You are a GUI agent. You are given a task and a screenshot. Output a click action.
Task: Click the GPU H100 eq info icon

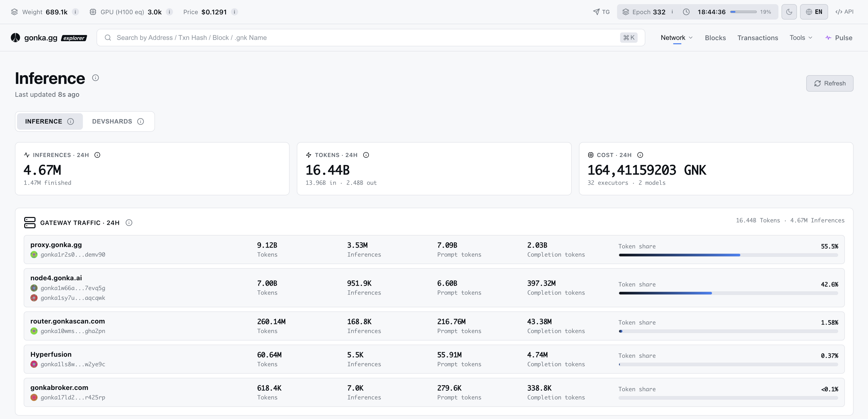click(x=169, y=12)
